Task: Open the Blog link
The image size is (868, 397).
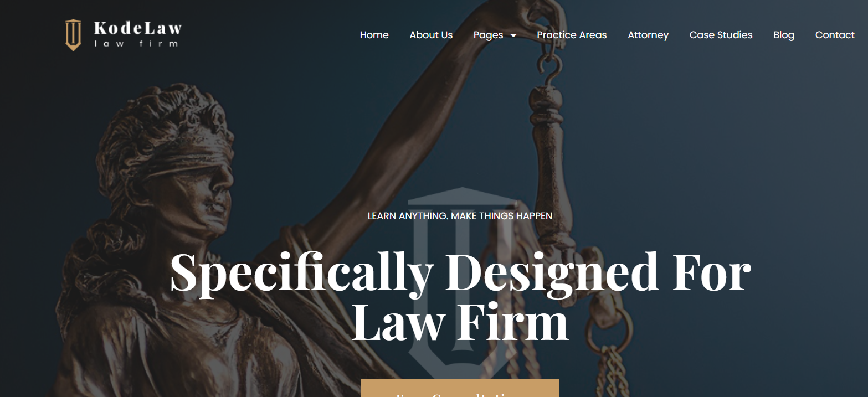Action: click(x=784, y=35)
